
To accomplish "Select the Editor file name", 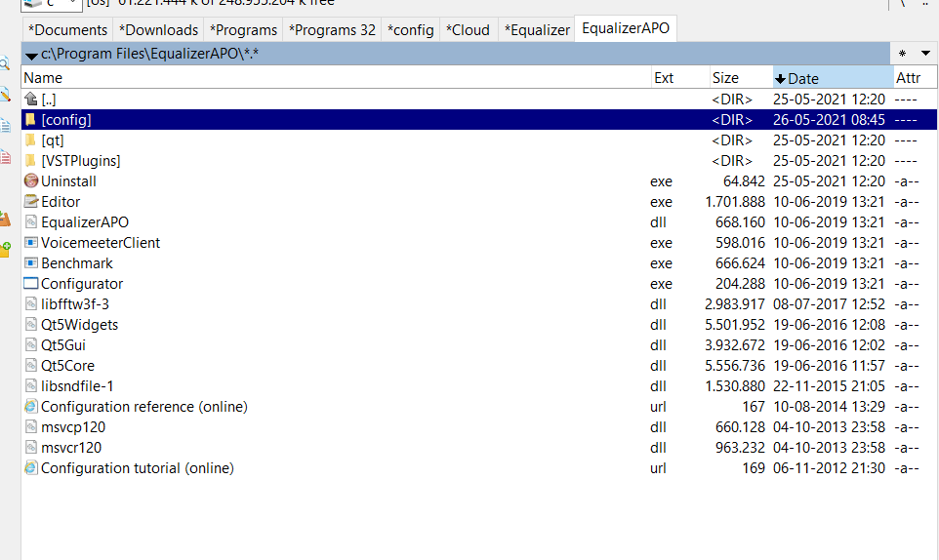I will point(61,202).
